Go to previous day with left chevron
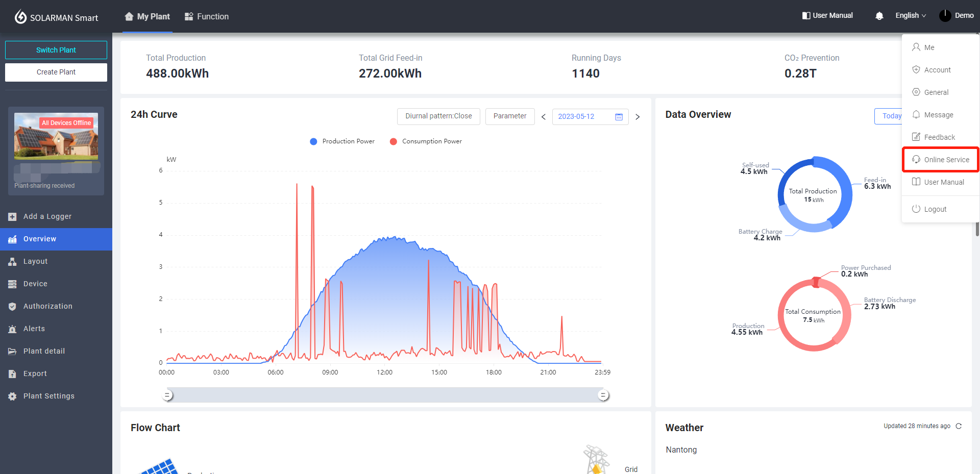980x474 pixels. [544, 117]
